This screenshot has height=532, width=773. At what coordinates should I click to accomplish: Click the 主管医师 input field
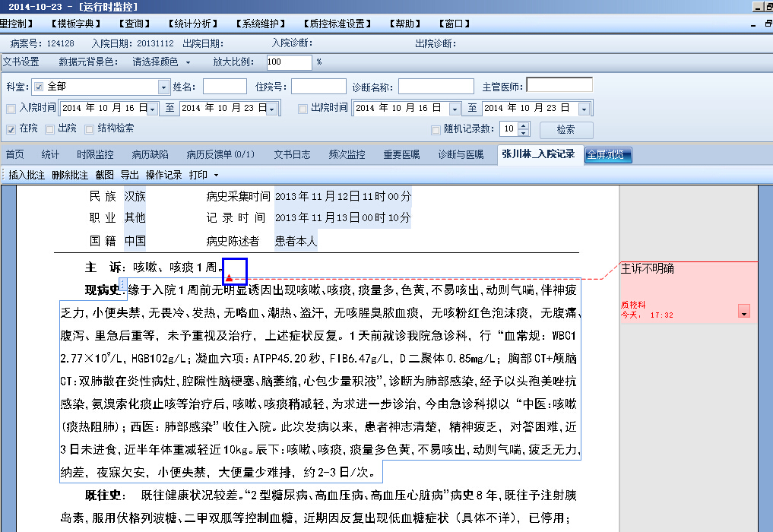(x=559, y=85)
